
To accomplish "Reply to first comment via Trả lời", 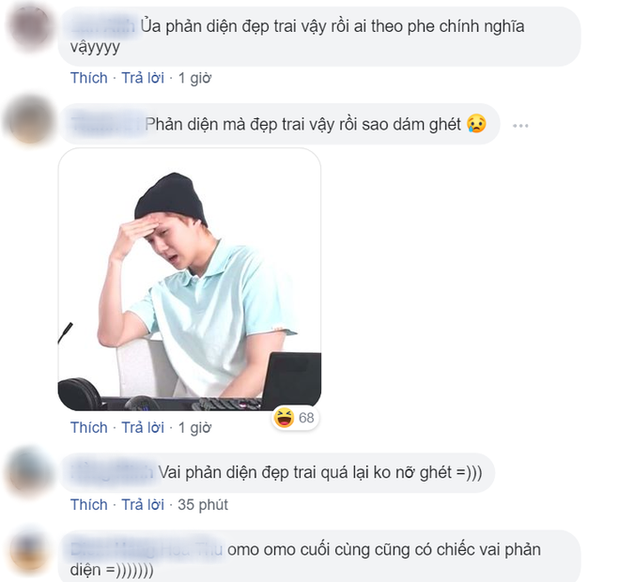I will click(143, 78).
